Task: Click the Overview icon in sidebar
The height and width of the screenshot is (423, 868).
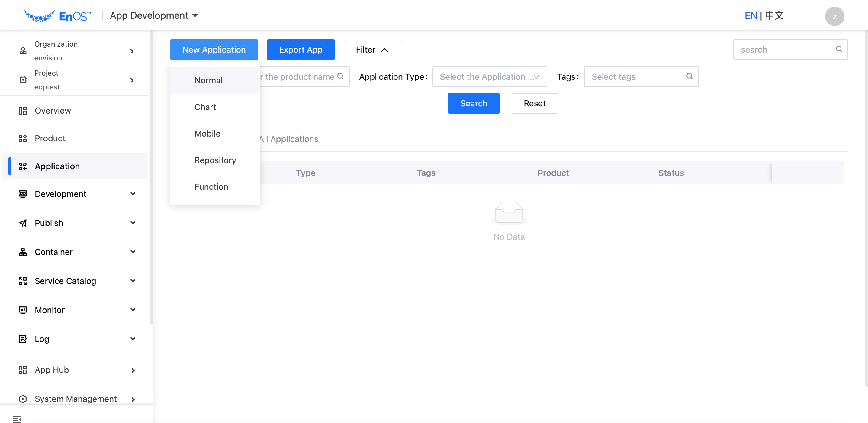Action: pos(22,111)
